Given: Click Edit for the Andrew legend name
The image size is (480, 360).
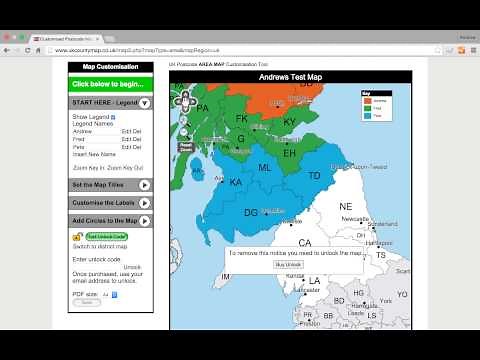Looking at the screenshot, I should tap(126, 131).
